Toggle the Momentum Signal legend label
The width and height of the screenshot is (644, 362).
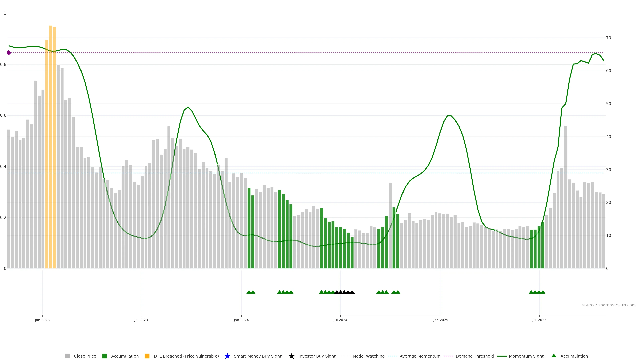pyautogui.click(x=527, y=356)
